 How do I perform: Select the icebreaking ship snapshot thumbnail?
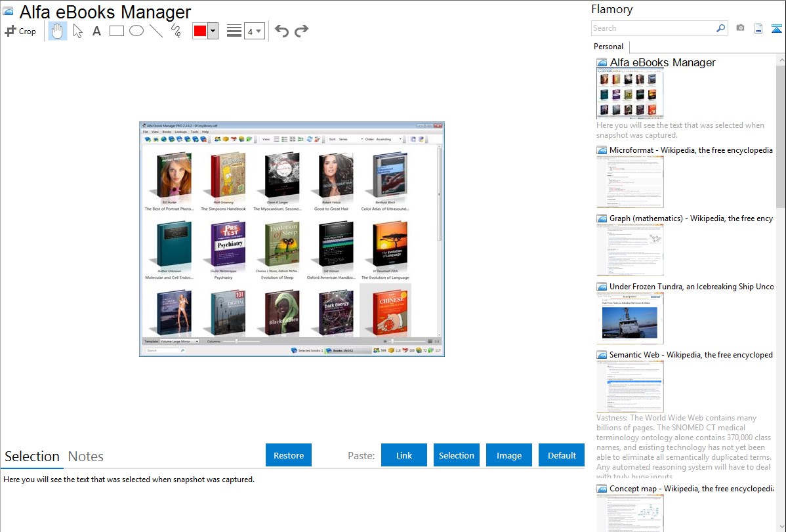(x=630, y=318)
